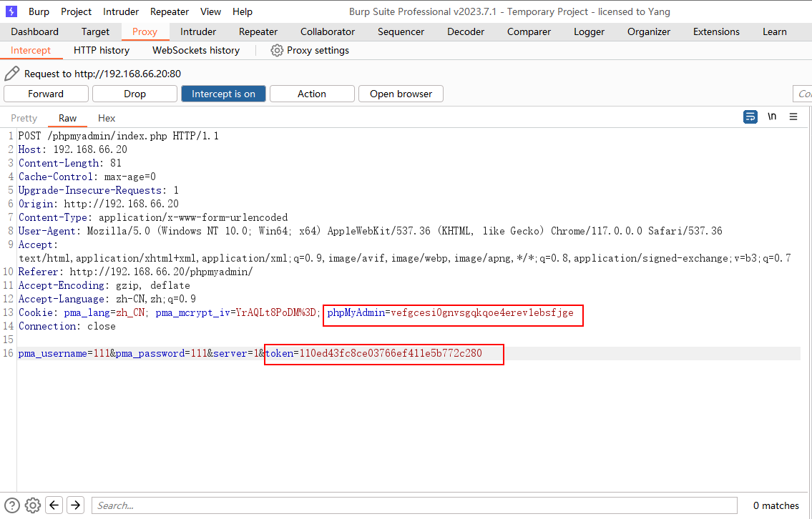
Task: Open the Burp menu
Action: [39, 11]
